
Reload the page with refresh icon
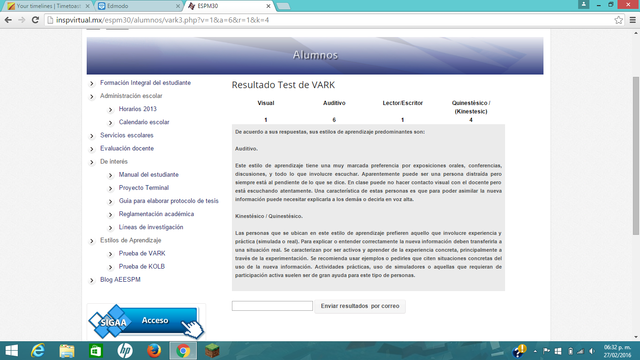point(35,20)
